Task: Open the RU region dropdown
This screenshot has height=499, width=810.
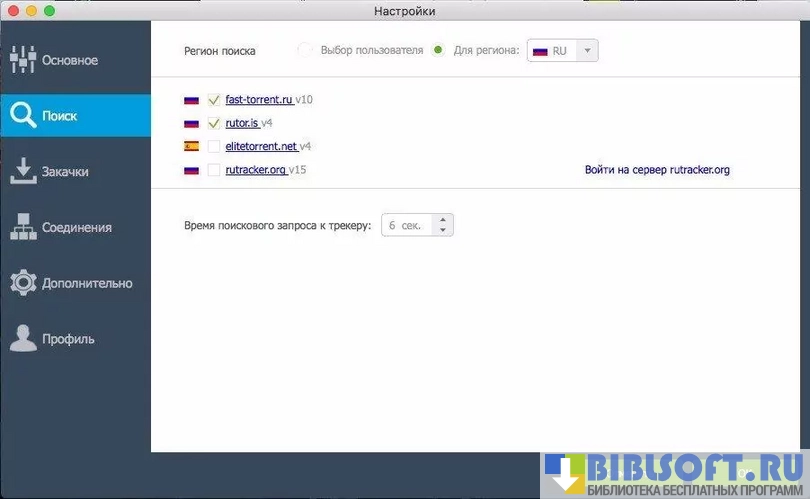Action: [563, 50]
